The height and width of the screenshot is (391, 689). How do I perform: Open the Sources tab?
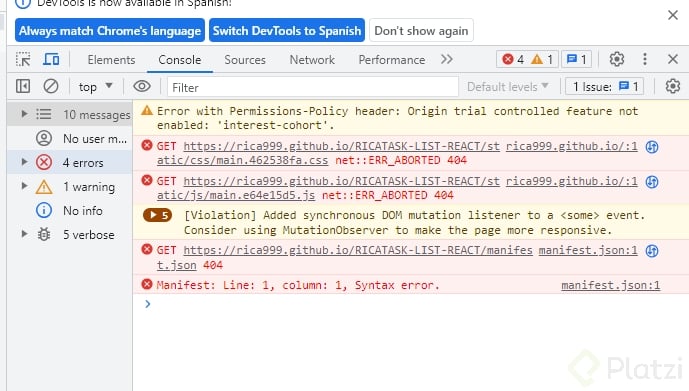click(245, 60)
